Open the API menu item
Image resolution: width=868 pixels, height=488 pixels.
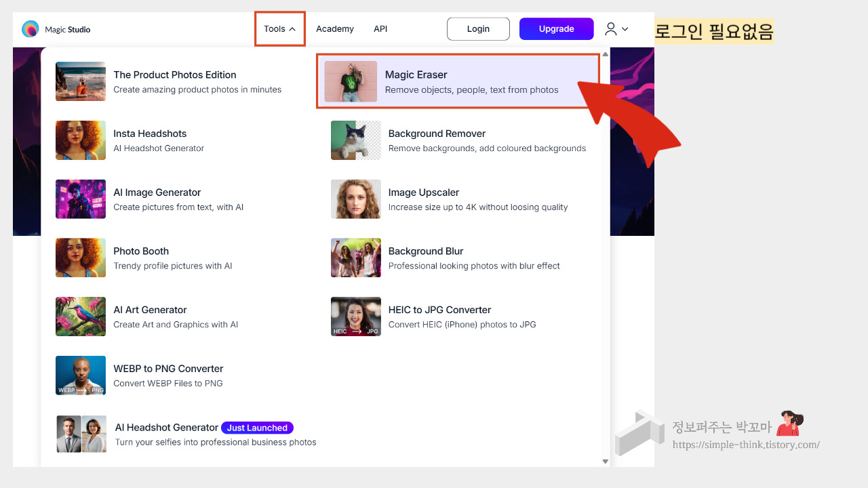[380, 29]
